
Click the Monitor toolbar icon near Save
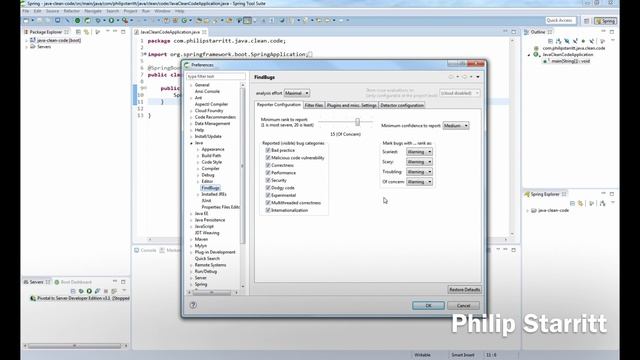point(58,20)
